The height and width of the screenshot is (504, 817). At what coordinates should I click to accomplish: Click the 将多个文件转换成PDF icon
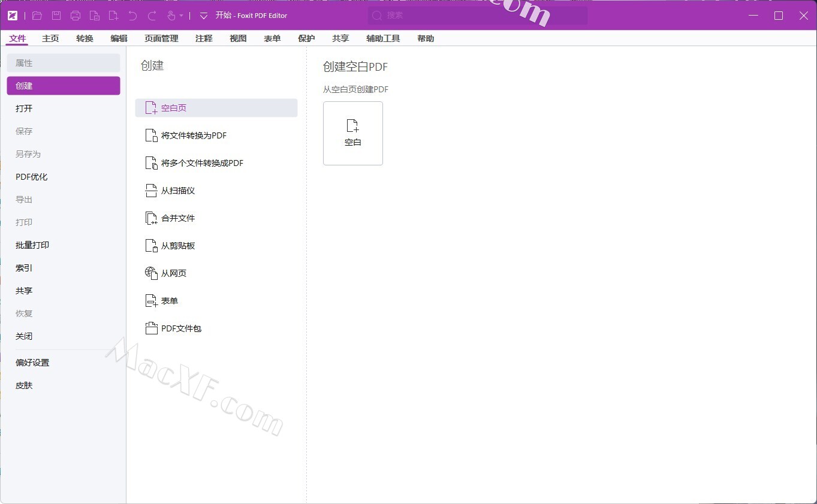point(151,163)
